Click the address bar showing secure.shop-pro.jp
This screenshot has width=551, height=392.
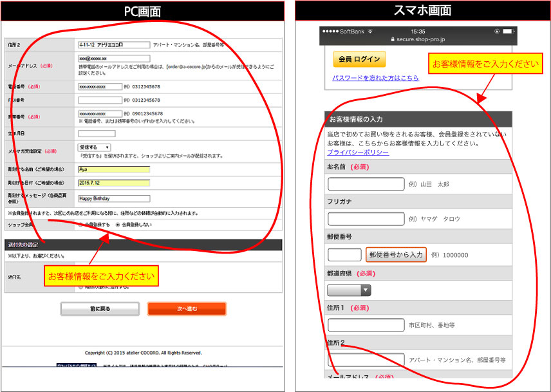click(x=418, y=39)
